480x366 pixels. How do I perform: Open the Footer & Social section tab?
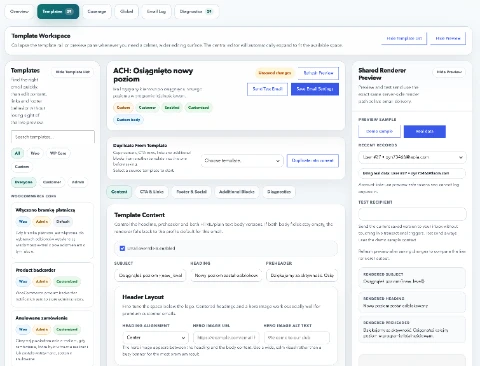191,192
